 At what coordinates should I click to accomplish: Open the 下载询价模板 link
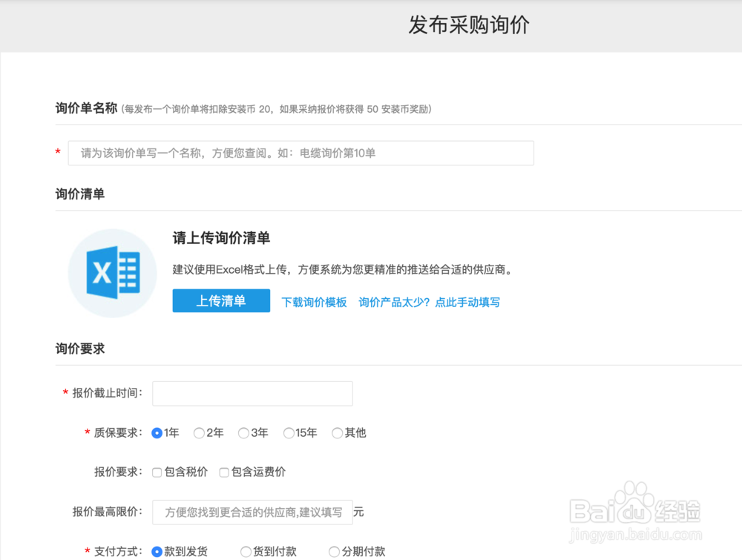click(x=314, y=302)
